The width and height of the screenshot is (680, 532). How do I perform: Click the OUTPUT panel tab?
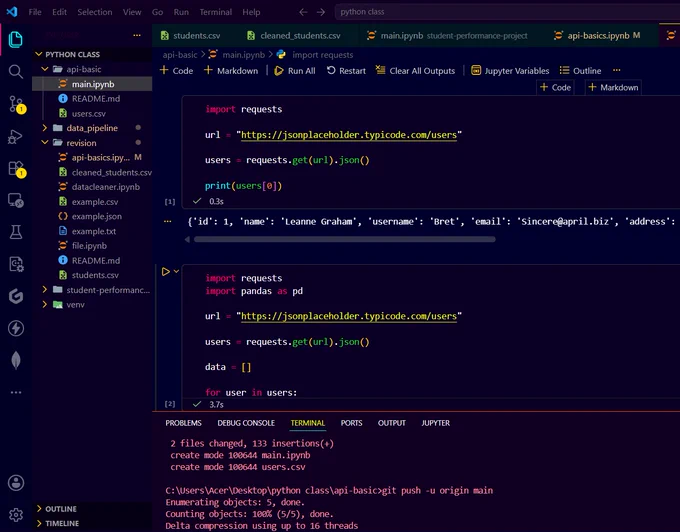[392, 423]
